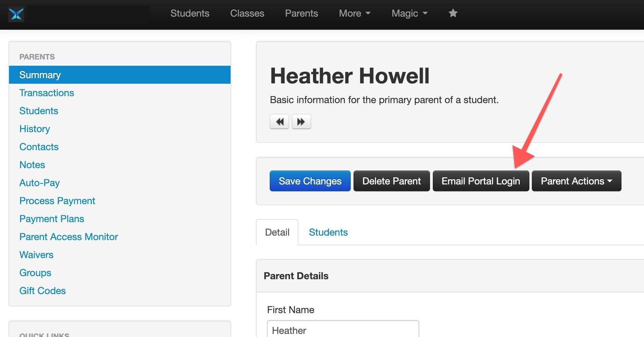Open Students in top navigation bar
The image size is (644, 337).
pos(190,13)
